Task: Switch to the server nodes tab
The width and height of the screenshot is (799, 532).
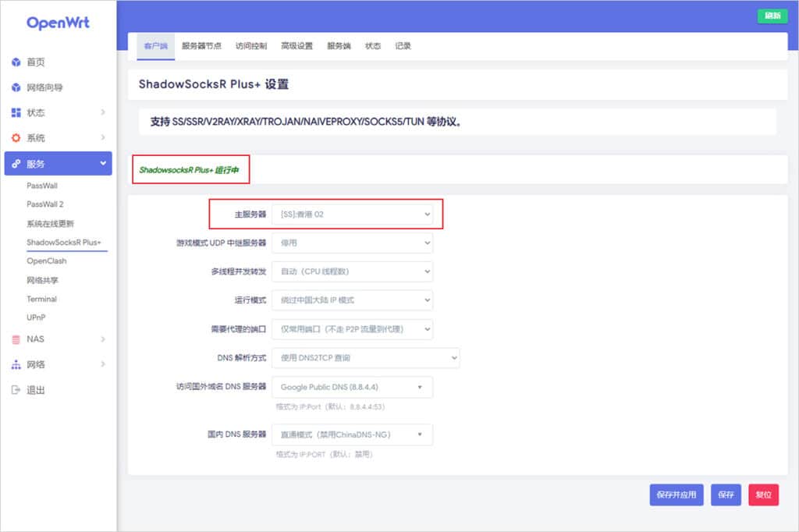Action: click(201, 46)
